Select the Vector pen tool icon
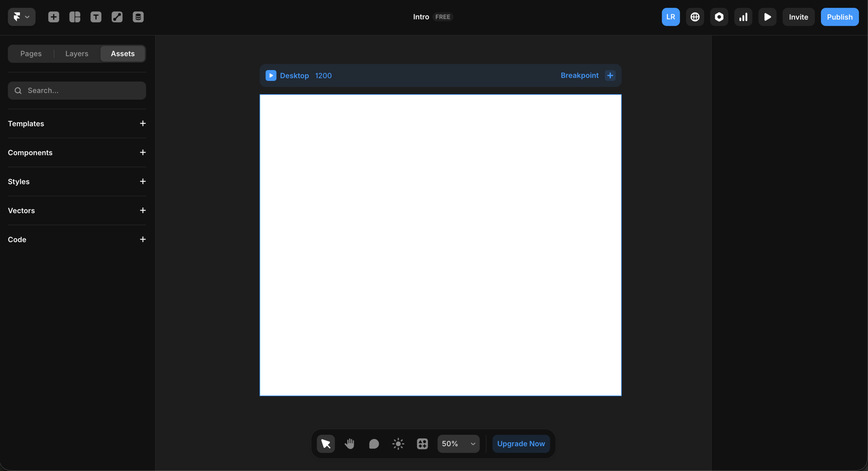868x471 pixels. [117, 17]
